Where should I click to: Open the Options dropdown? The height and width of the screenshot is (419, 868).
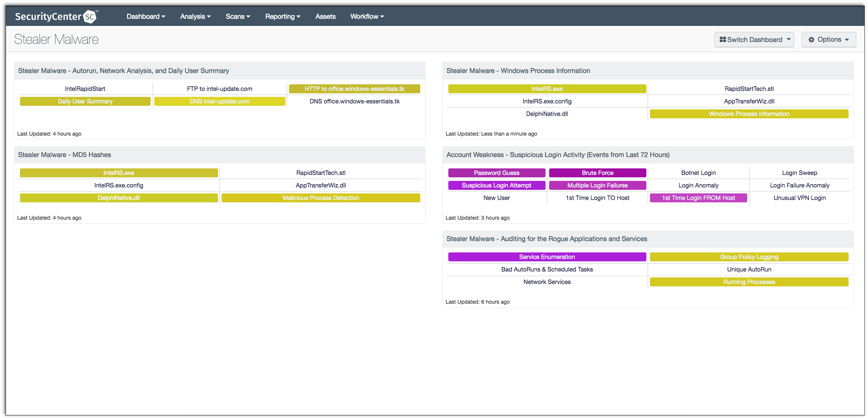click(829, 40)
